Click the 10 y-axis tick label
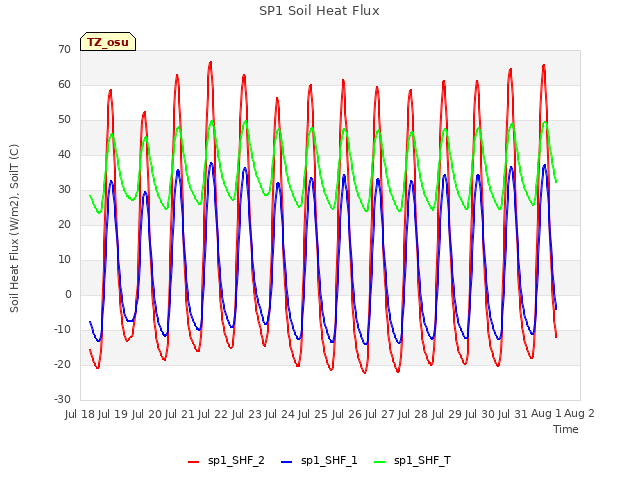640x480 pixels. (x=64, y=260)
